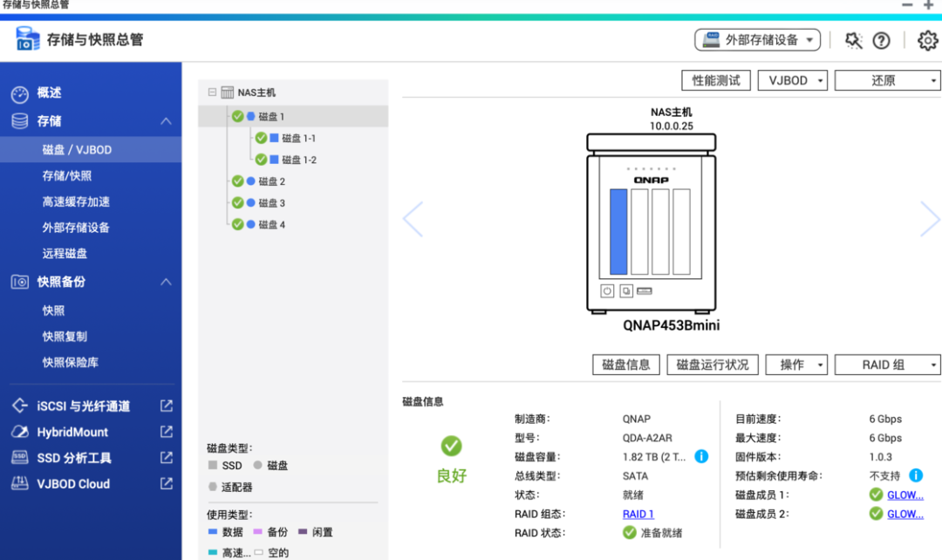Image resolution: width=942 pixels, height=560 pixels.
Task: Open the 操作 dropdown button
Action: point(796,365)
